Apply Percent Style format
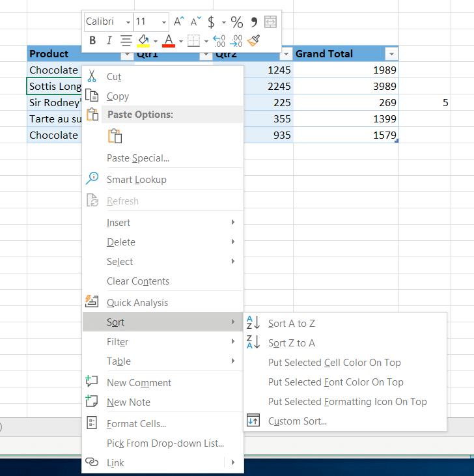This screenshot has height=476, width=474. click(237, 22)
